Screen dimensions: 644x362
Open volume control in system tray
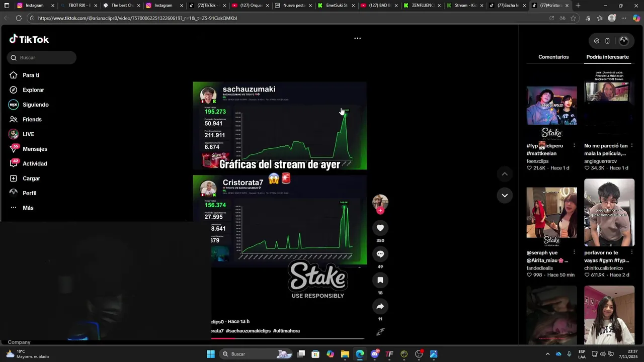click(603, 354)
